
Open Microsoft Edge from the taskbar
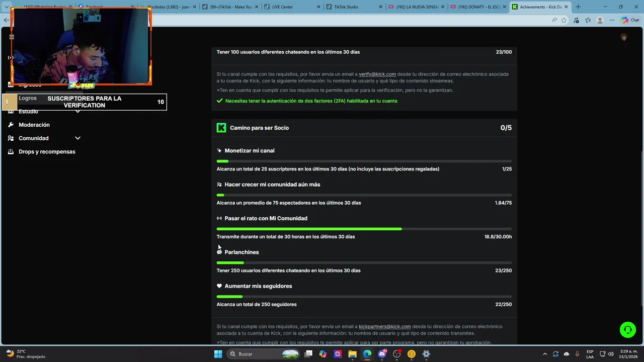tap(367, 354)
